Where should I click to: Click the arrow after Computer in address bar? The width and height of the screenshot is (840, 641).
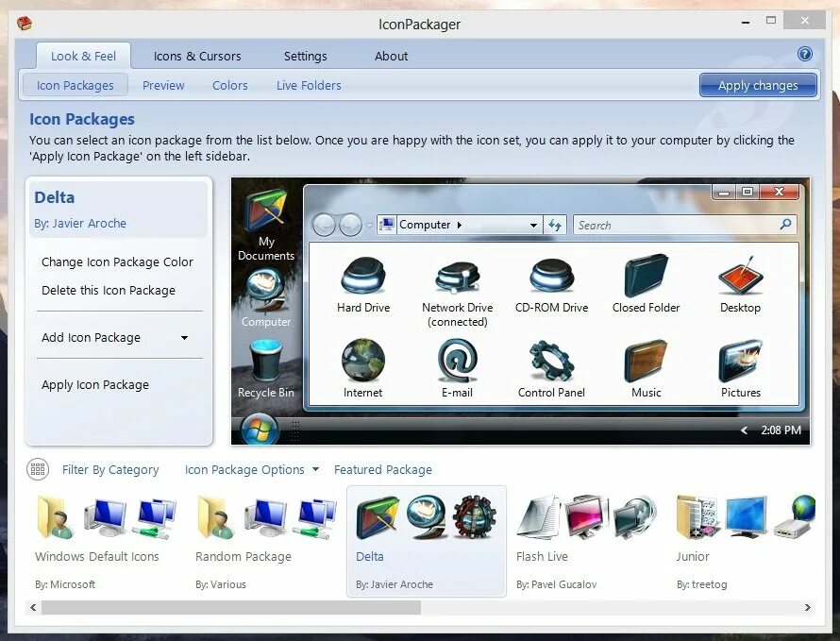click(x=459, y=225)
